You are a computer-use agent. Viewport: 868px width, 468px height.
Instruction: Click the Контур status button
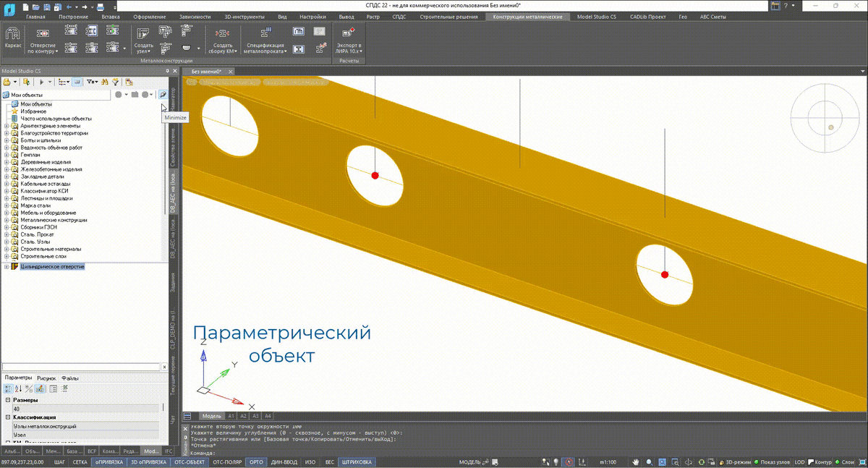[x=820, y=461]
